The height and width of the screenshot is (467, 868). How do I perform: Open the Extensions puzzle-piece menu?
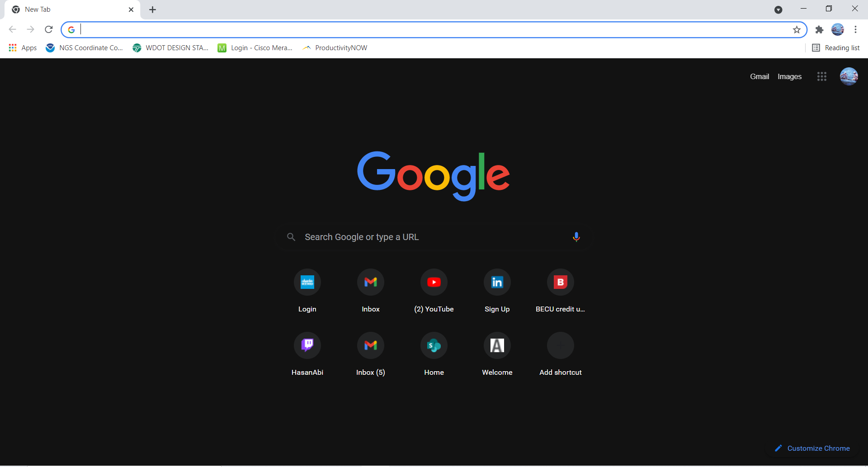pyautogui.click(x=819, y=30)
